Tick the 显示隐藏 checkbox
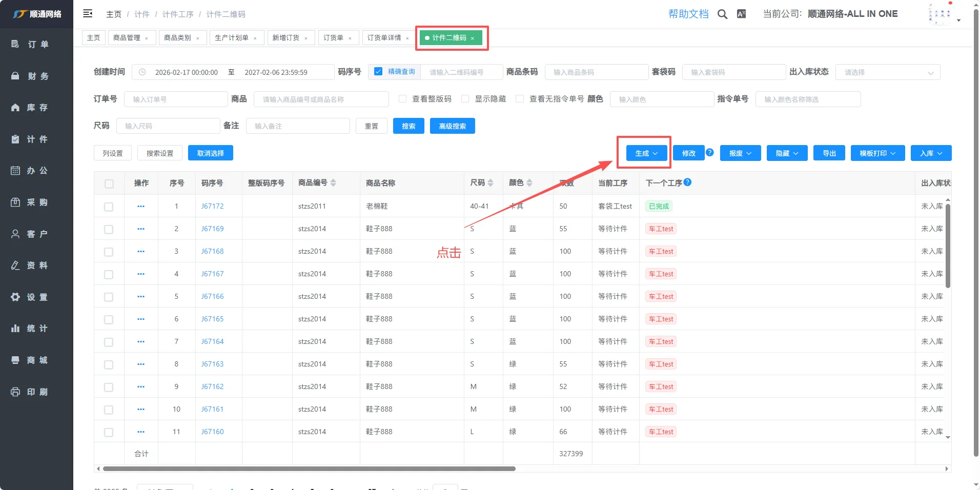The width and height of the screenshot is (980, 490). click(465, 99)
